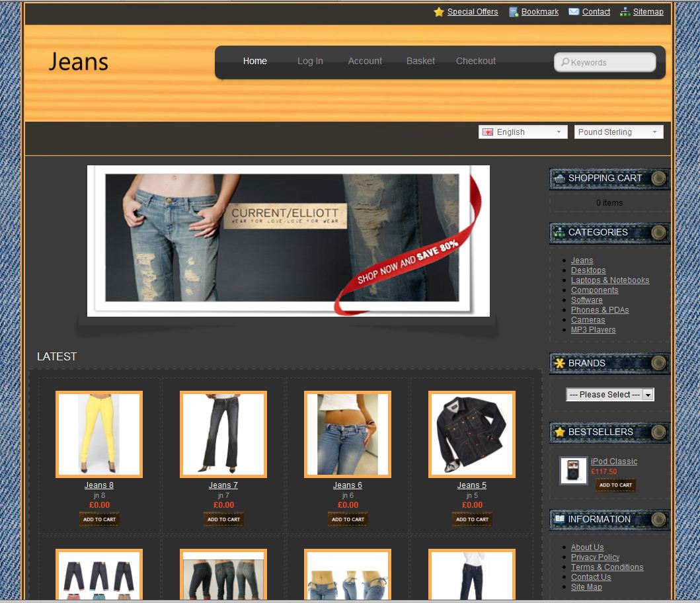Open the Software category link
The width and height of the screenshot is (700, 603).
pos(586,300)
